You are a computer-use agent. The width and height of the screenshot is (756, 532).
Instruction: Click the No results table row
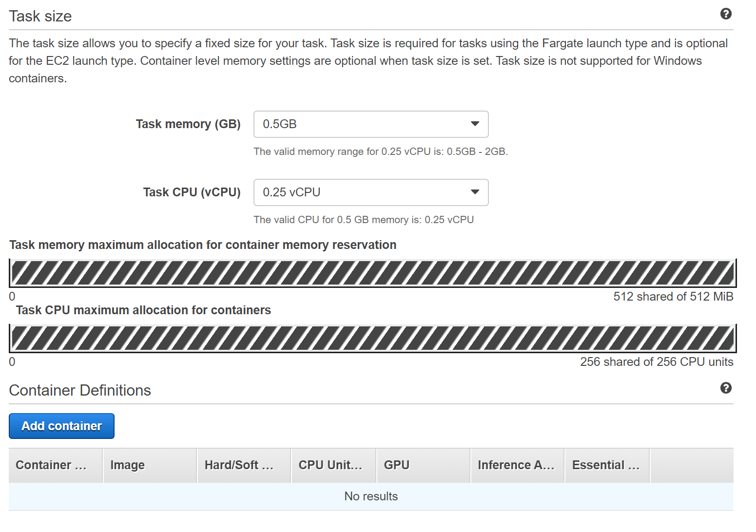click(371, 496)
